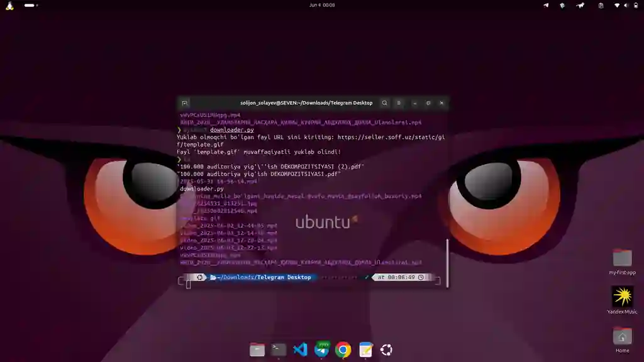Click the workspace indicator pill in top bar
The height and width of the screenshot is (362, 644).
pos(31,5)
